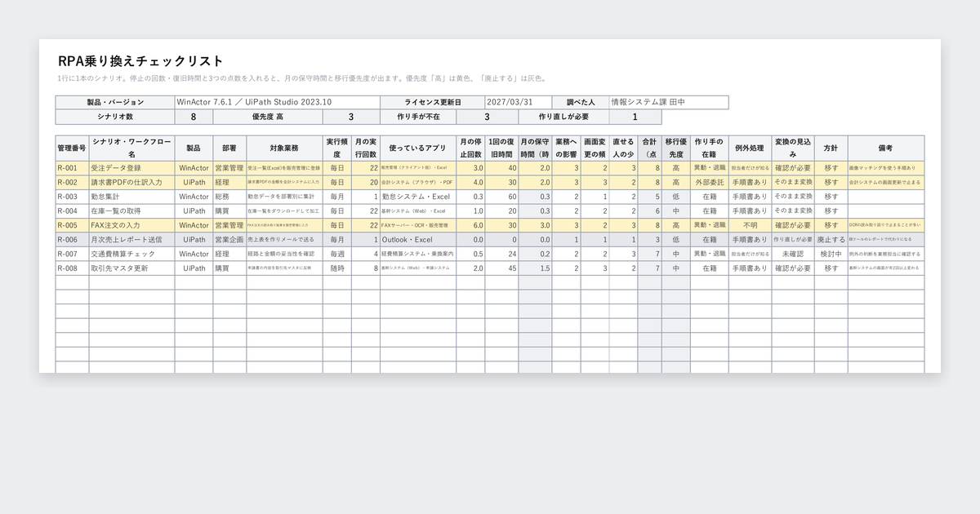Click the 'R-001' ID cell

click(x=72, y=168)
